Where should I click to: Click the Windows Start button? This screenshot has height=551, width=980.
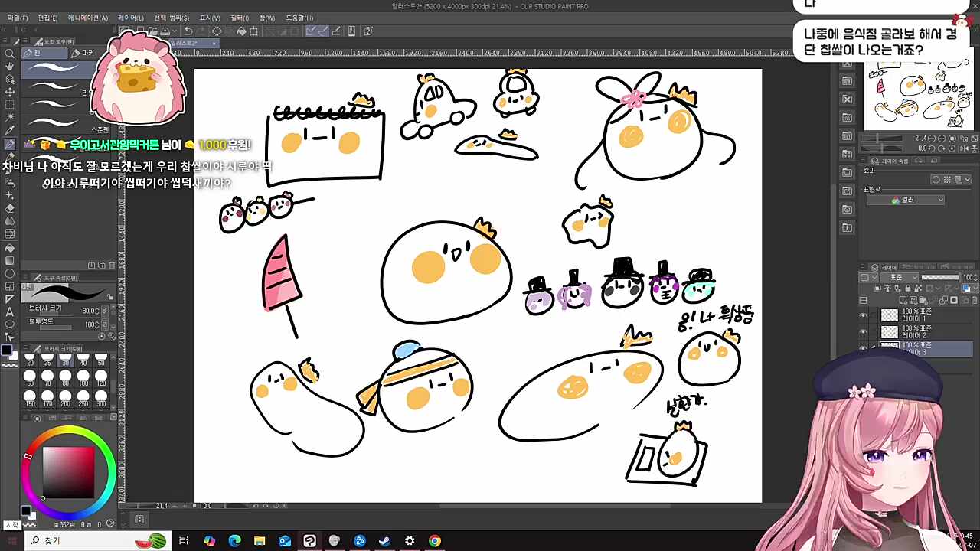(11, 541)
